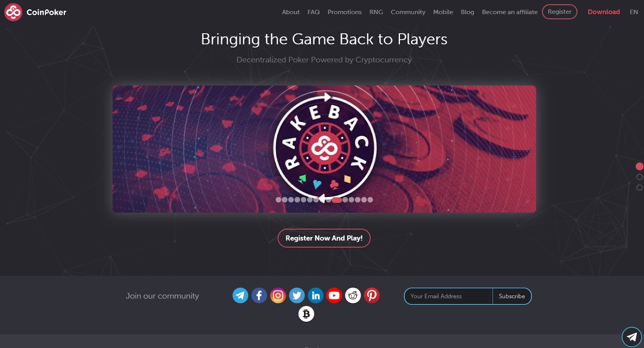Select the second page section dot
This screenshot has width=644, height=348.
[640, 177]
